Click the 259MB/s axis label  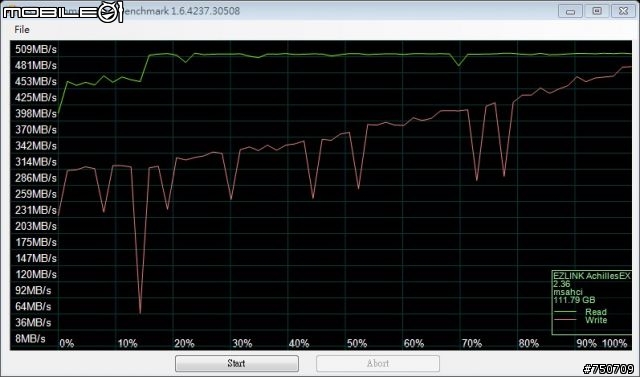[36, 194]
